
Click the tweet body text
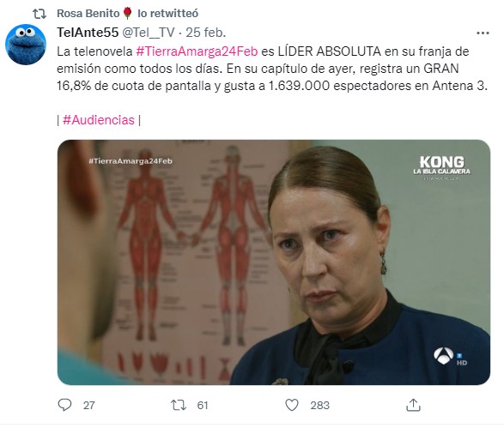(272, 69)
